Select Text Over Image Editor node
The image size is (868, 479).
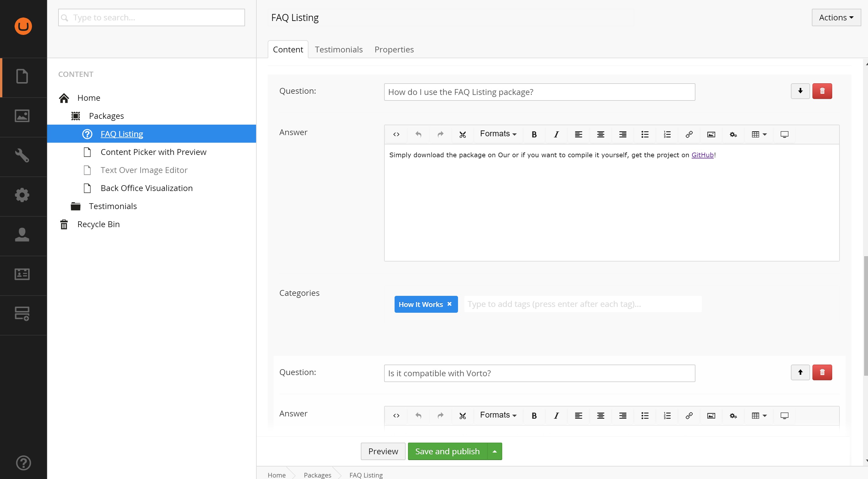[x=144, y=170]
